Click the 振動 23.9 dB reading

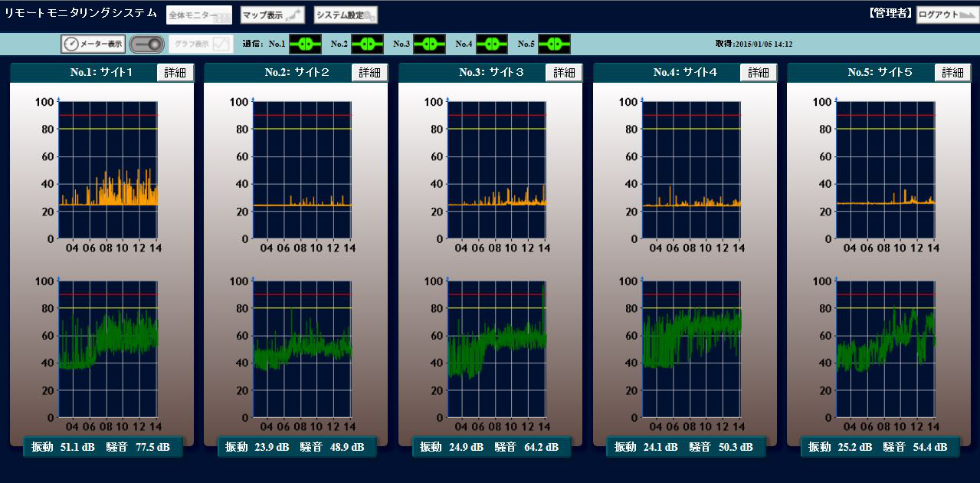tap(257, 447)
